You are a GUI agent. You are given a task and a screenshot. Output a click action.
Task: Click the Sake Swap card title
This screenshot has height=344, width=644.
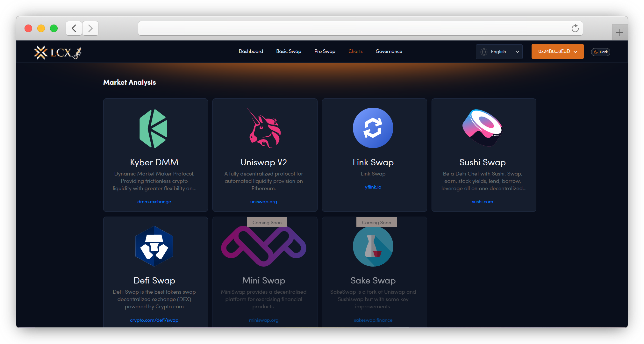(x=373, y=281)
